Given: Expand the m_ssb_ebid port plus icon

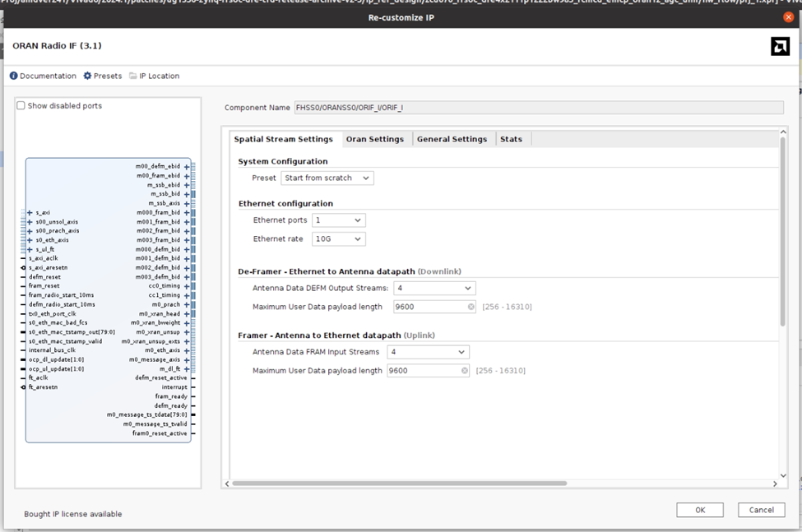Looking at the screenshot, I should pos(187,185).
